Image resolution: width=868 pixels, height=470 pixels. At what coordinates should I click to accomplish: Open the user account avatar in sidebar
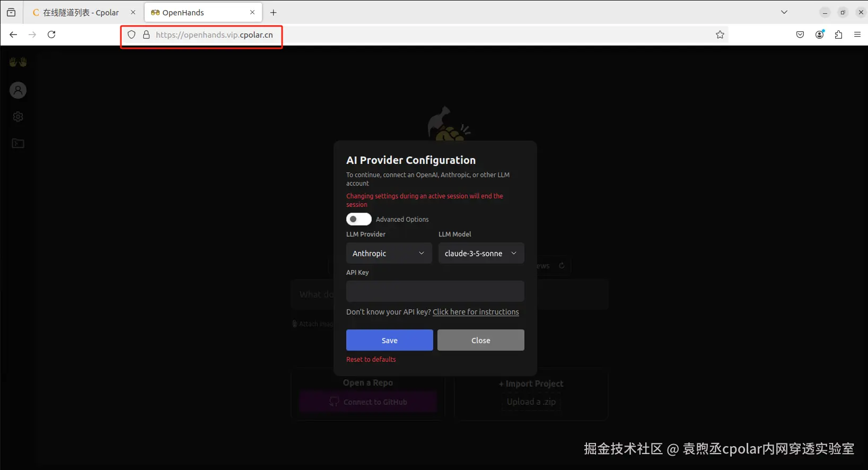[18, 90]
